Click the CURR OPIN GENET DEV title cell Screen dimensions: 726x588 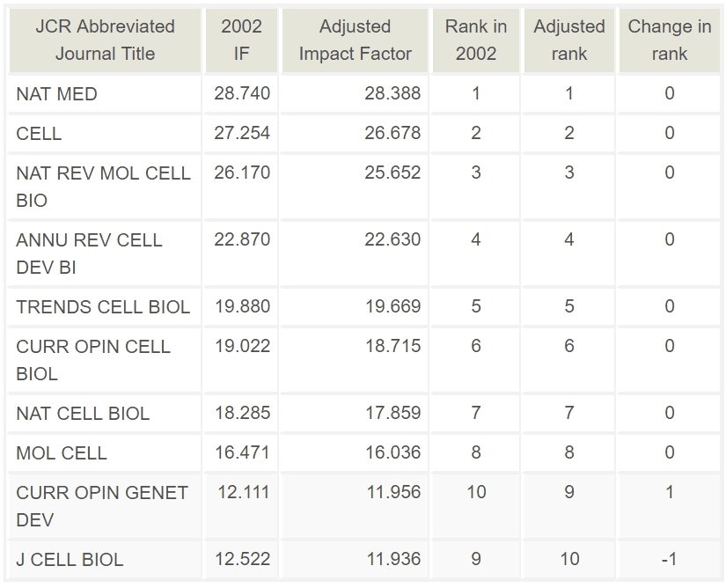point(105,506)
